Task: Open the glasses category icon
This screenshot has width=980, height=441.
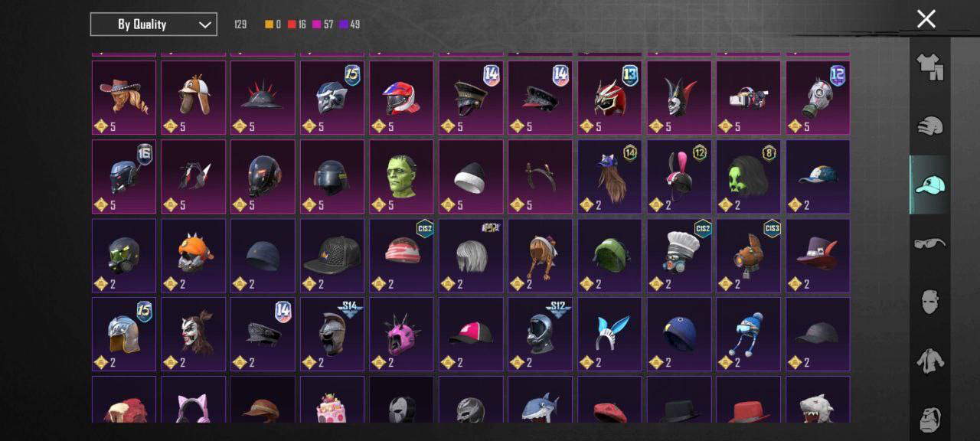Action: click(929, 243)
